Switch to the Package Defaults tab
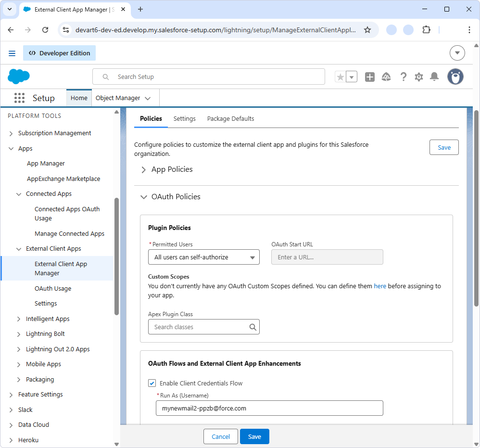This screenshot has height=448, width=480. pyautogui.click(x=230, y=118)
